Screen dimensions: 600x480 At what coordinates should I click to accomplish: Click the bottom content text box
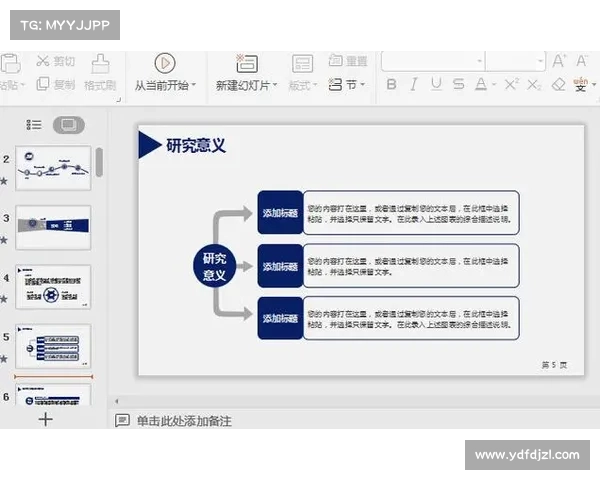point(411,318)
